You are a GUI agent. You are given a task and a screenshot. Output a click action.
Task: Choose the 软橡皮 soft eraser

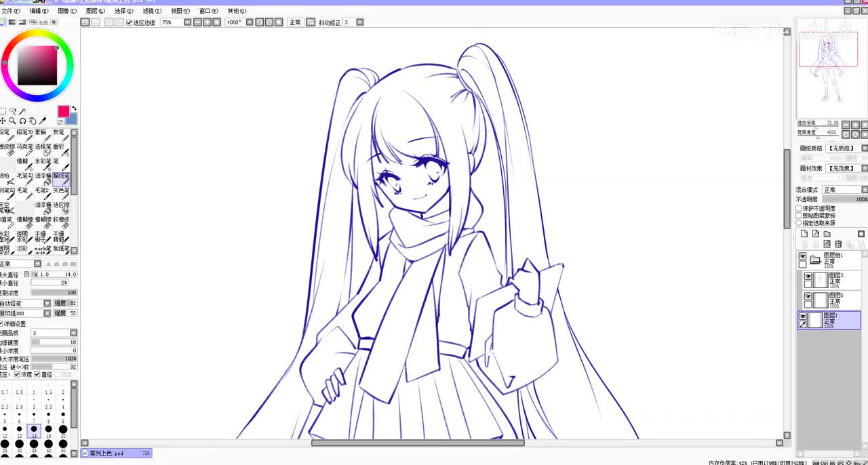coord(62,223)
